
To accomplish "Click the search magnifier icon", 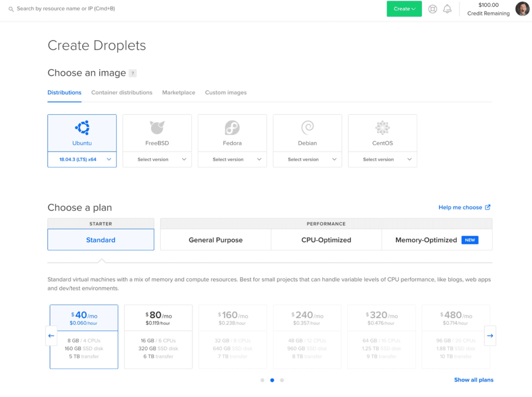I will coord(11,9).
